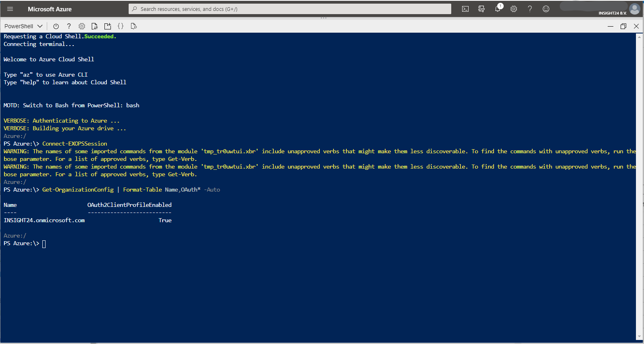Click the MOTD Switch to Bash line

pyautogui.click(x=71, y=105)
